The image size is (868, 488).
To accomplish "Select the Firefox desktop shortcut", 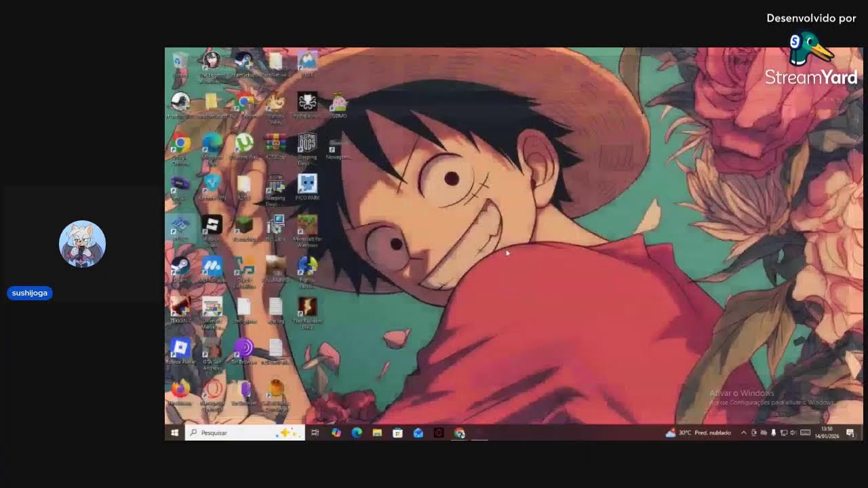I will pyautogui.click(x=180, y=392).
